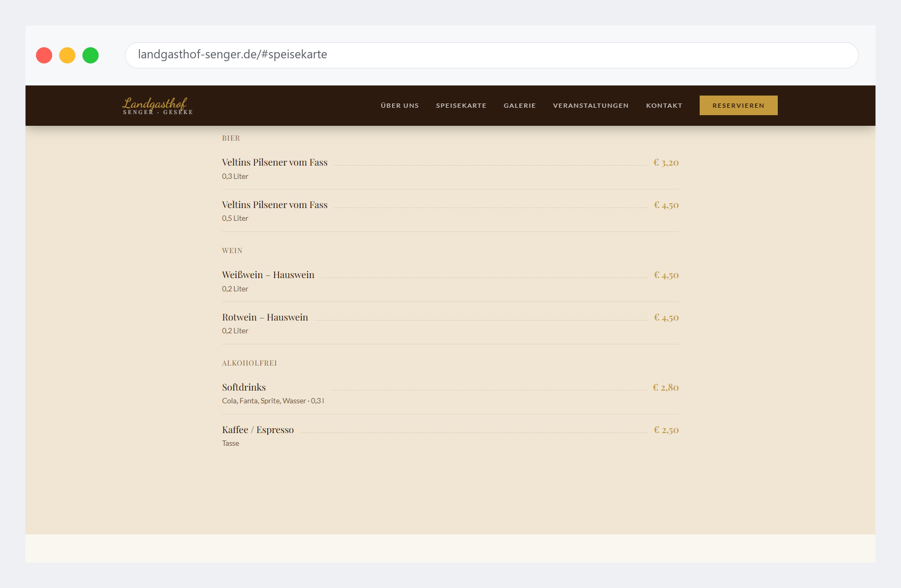Screen dimensions: 901x588
Task: Click the WEIN section heading
Action: click(232, 251)
